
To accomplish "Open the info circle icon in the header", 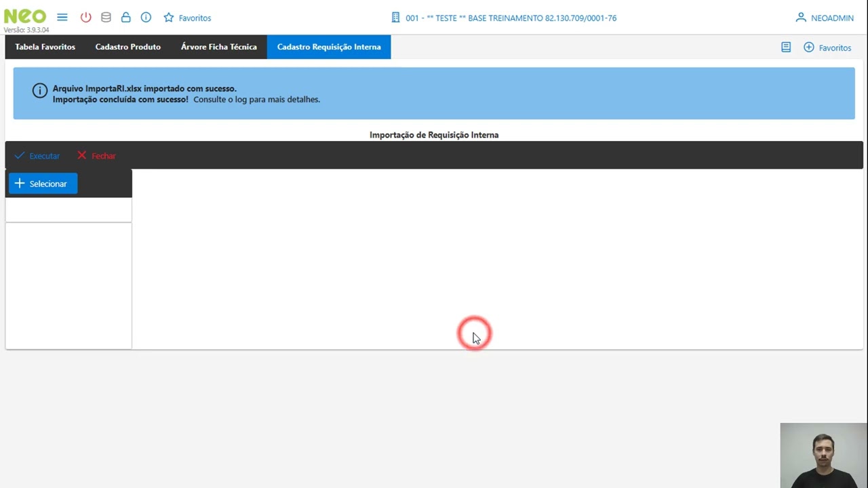I will pos(146,18).
